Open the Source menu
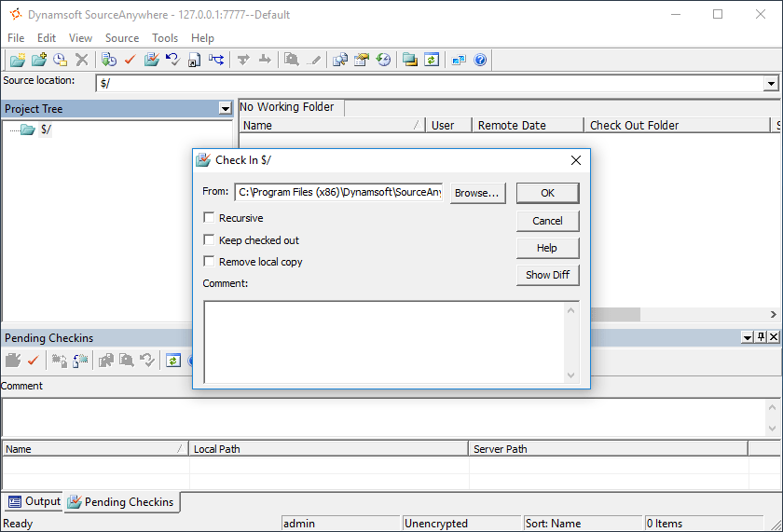 122,38
